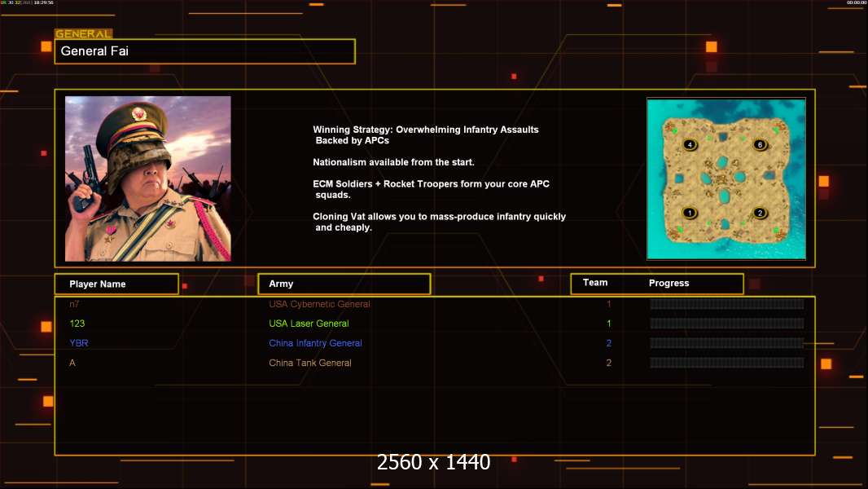Click the island map preview thumbnail

(x=726, y=178)
